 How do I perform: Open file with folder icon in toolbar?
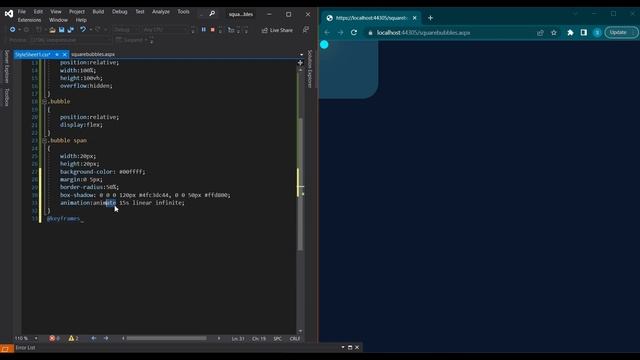(x=52, y=30)
